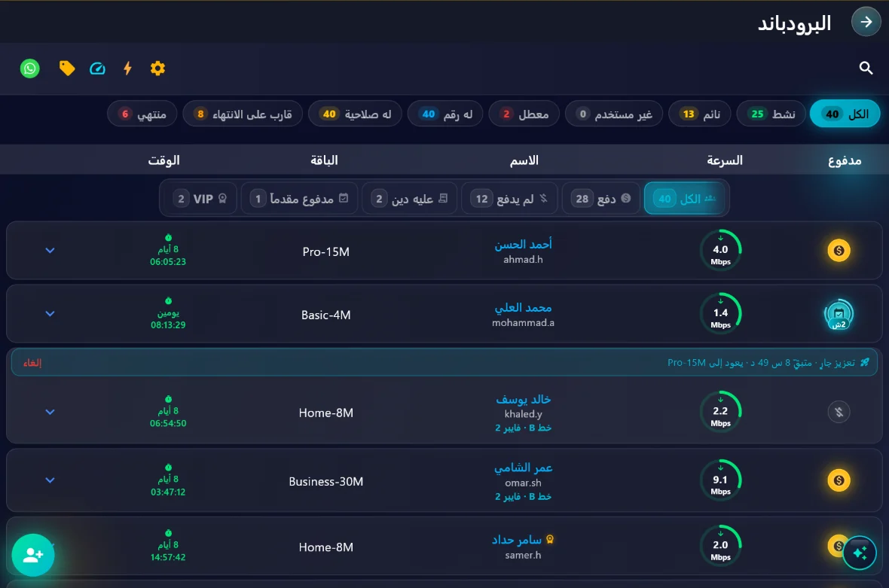Sort by السرعة column header
This screenshot has height=588, width=889.
[x=724, y=160]
